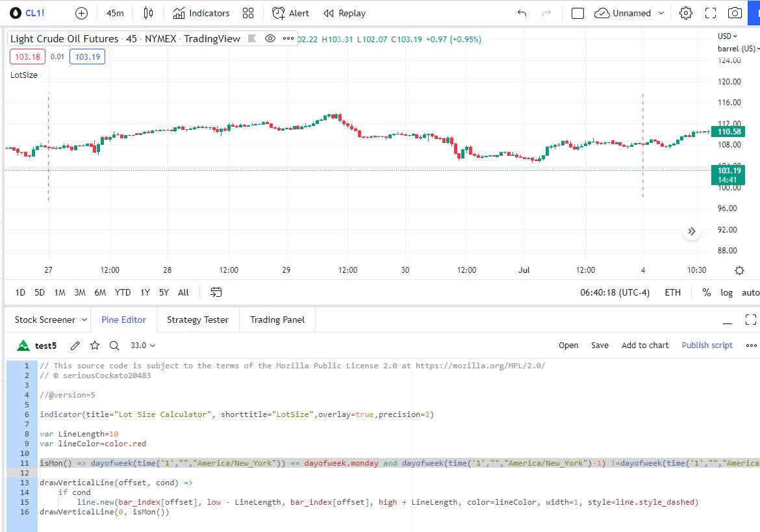Open the Go to date calendar icon
Image resolution: width=760 pixels, height=532 pixels.
(216, 292)
